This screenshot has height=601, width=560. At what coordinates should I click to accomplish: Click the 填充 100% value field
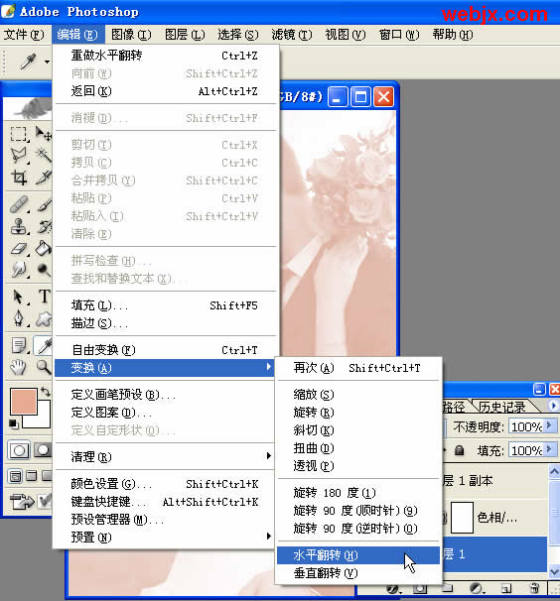tap(526, 450)
